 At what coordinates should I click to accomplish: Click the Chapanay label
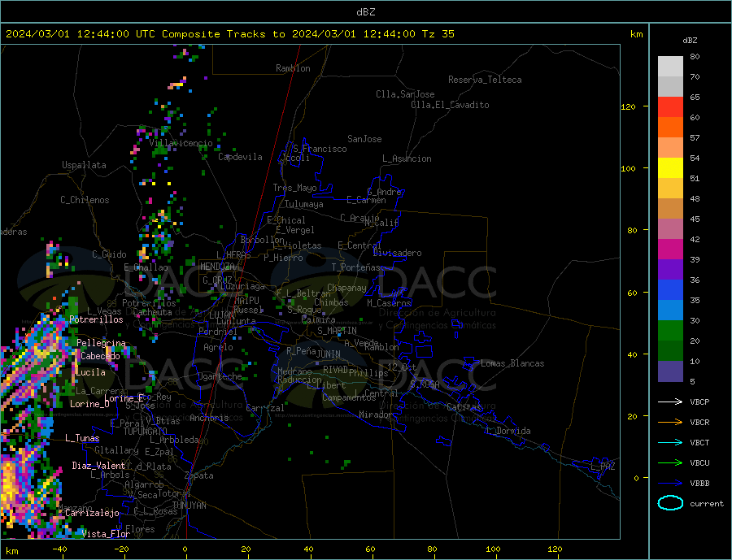(x=346, y=288)
